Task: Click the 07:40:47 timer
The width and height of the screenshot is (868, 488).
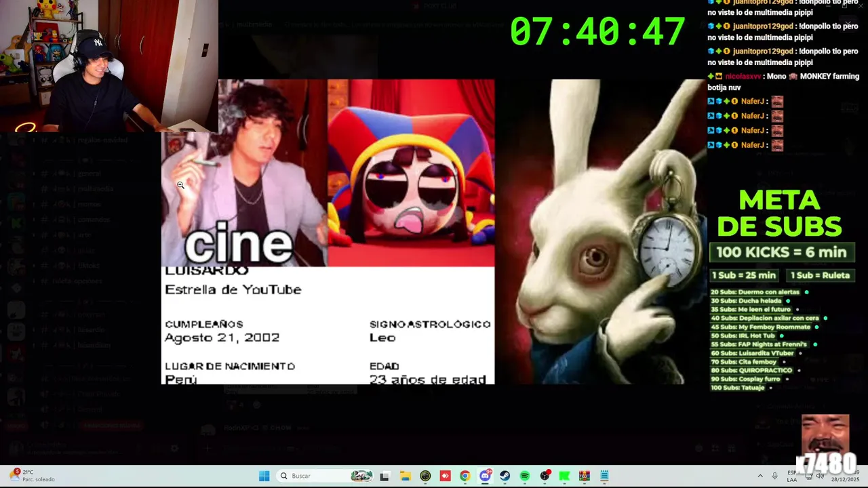Action: [597, 32]
